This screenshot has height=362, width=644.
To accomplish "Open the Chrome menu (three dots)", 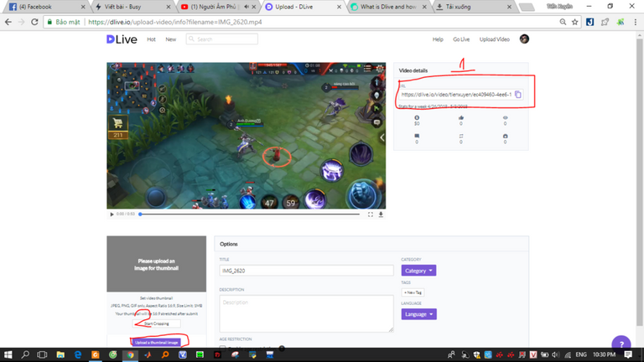I will [x=636, y=22].
